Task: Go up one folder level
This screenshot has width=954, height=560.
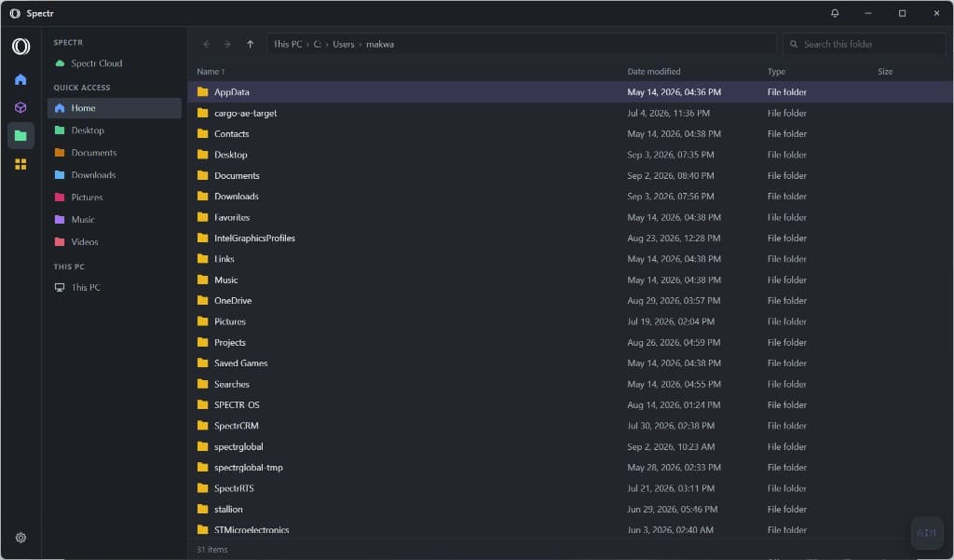Action: [250, 45]
